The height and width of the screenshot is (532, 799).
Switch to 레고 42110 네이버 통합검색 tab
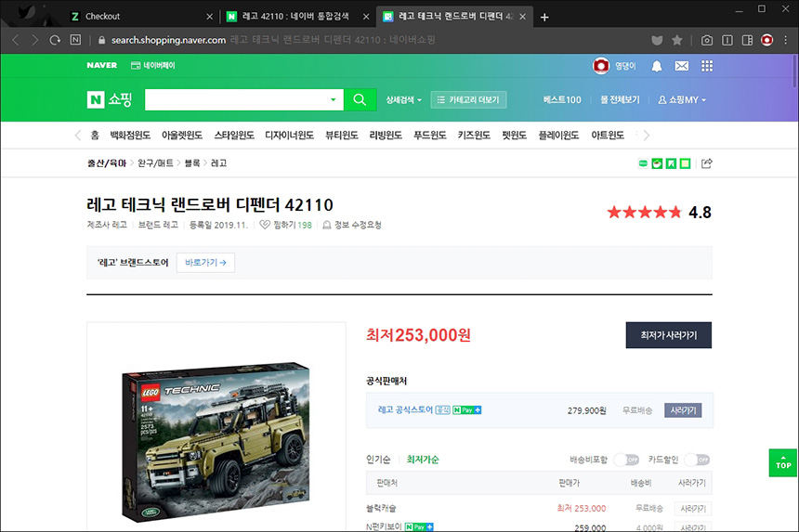[295, 17]
